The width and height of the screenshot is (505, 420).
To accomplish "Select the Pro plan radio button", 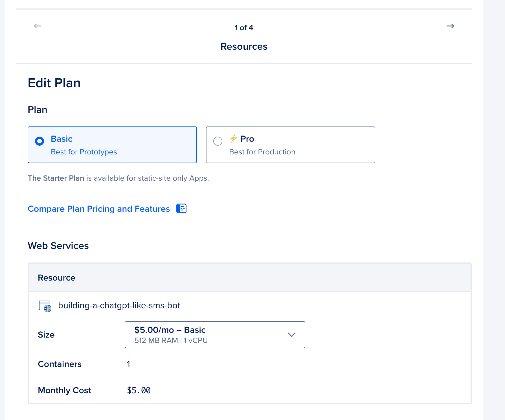I will [218, 141].
